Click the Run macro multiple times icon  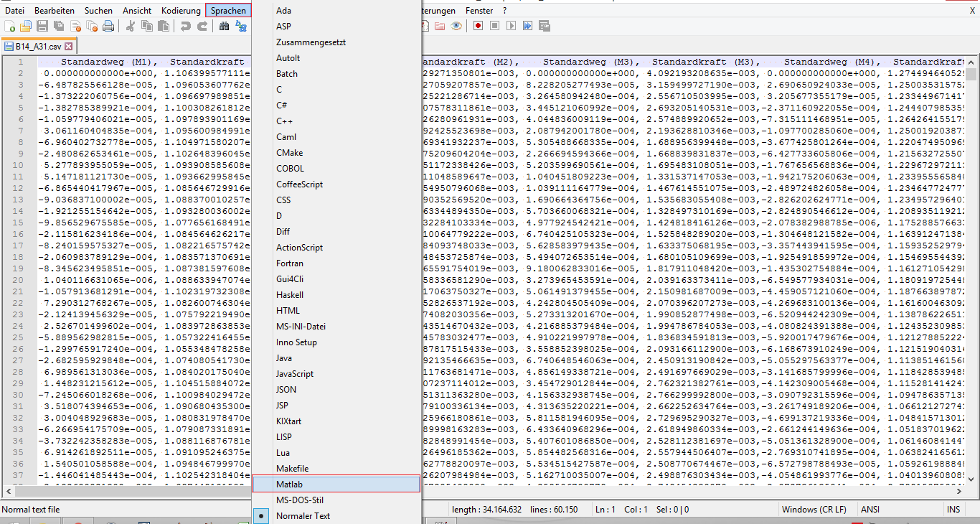pyautogui.click(x=528, y=27)
